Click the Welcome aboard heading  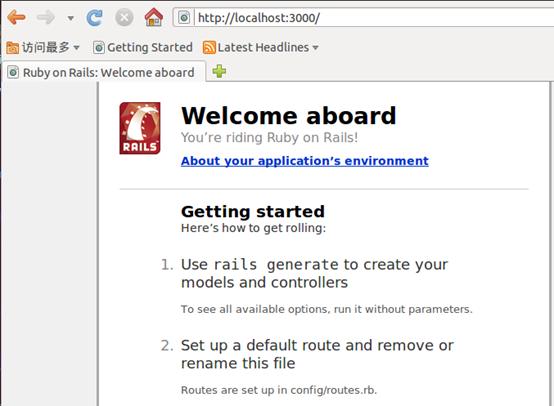(x=289, y=116)
